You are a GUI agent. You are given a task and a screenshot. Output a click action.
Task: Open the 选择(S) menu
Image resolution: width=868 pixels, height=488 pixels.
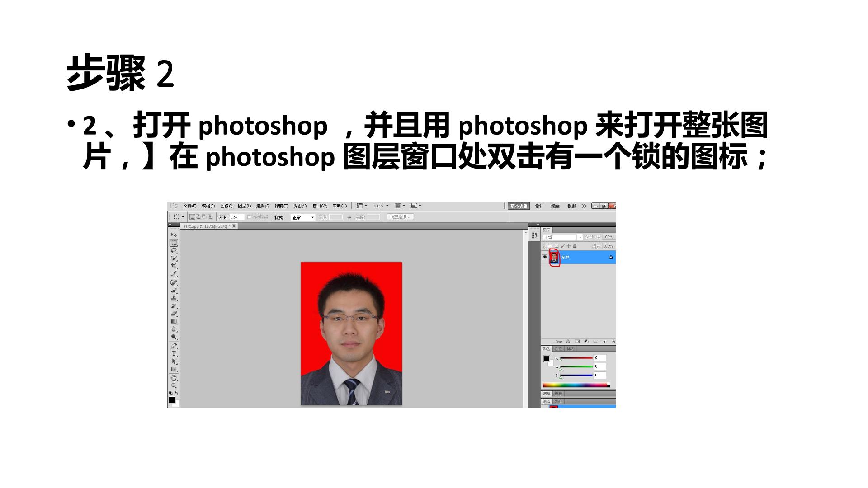pos(263,206)
